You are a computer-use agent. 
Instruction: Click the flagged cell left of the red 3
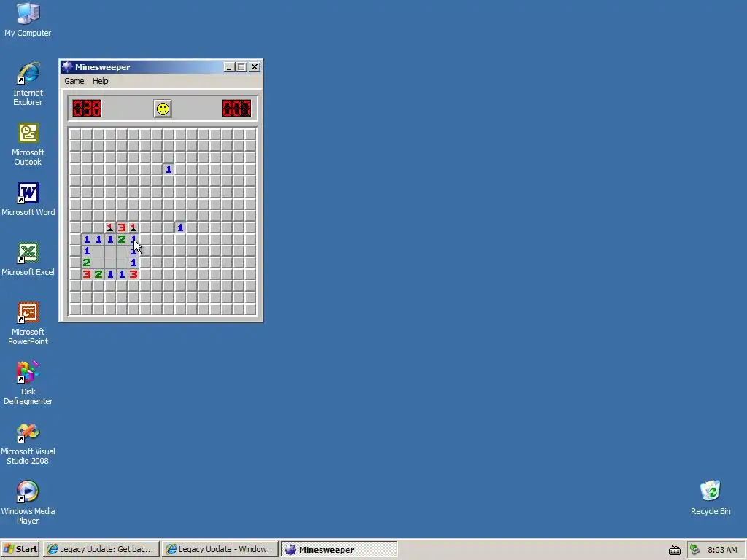110,227
